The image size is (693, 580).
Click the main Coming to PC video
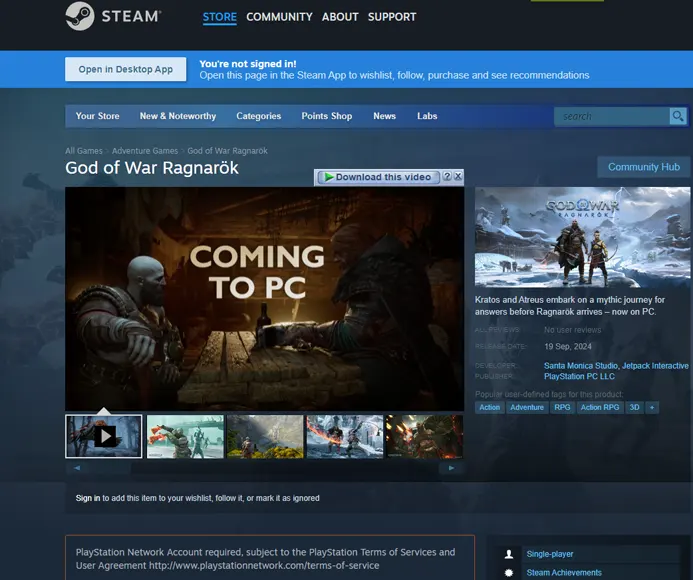pos(265,299)
